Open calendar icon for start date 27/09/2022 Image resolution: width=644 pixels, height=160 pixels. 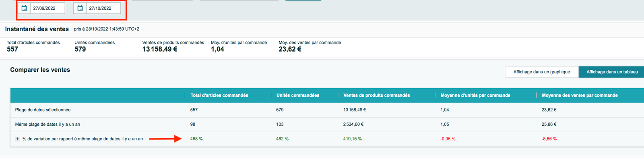click(x=24, y=8)
